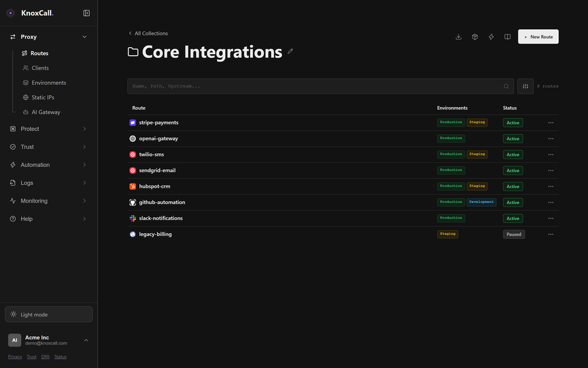The image size is (588, 368).
Task: Switch to Light mode
Action: [49, 314]
